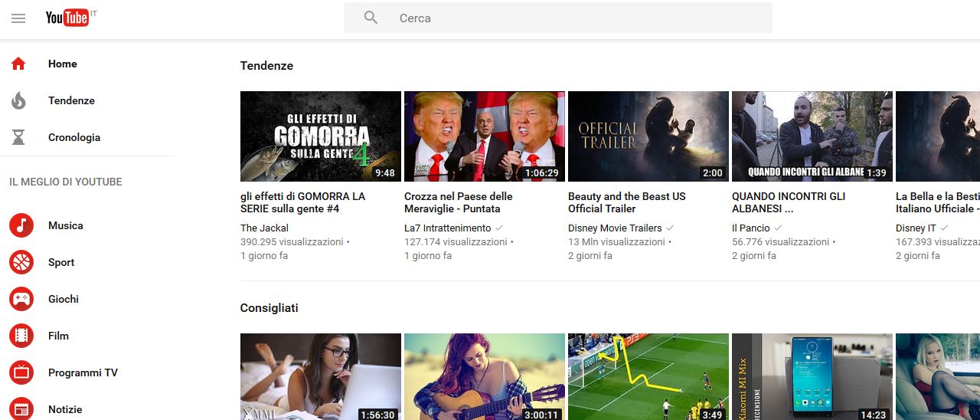Viewport: 980px width, 420px height.
Task: Open the Tendenze section heading
Action: click(266, 66)
